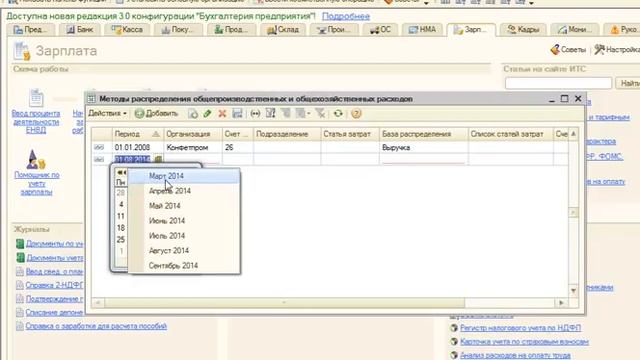Image resolution: width=640 pixels, height=360 pixels.
Task: Choose Июнь 2014 from month list
Action: pos(184,221)
